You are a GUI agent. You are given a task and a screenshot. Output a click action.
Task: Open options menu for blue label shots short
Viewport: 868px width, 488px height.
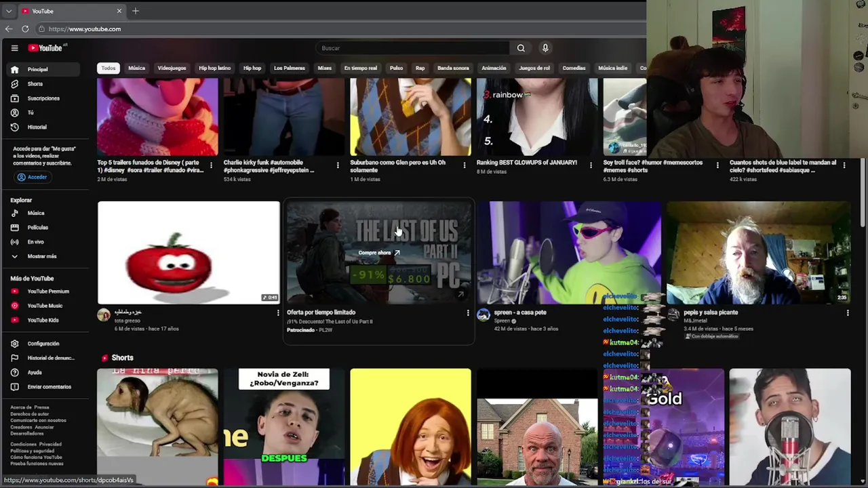(x=844, y=165)
